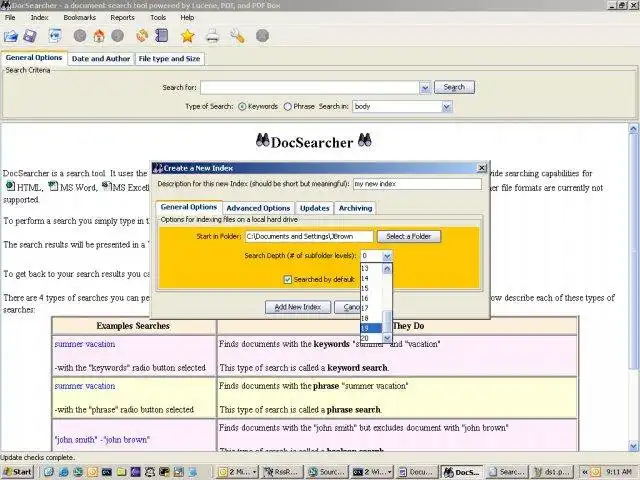The height and width of the screenshot is (480, 640).
Task: Click the Start button on taskbar
Action: [x=18, y=472]
